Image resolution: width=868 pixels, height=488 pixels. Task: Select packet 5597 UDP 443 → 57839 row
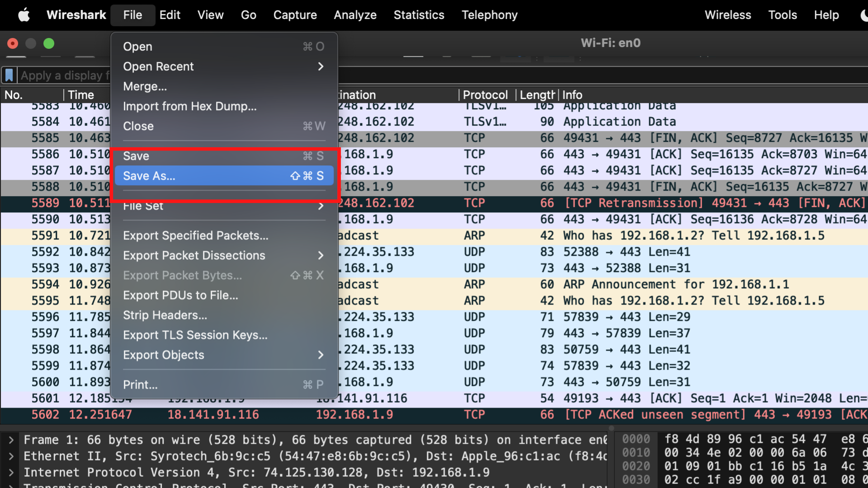pyautogui.click(x=603, y=333)
